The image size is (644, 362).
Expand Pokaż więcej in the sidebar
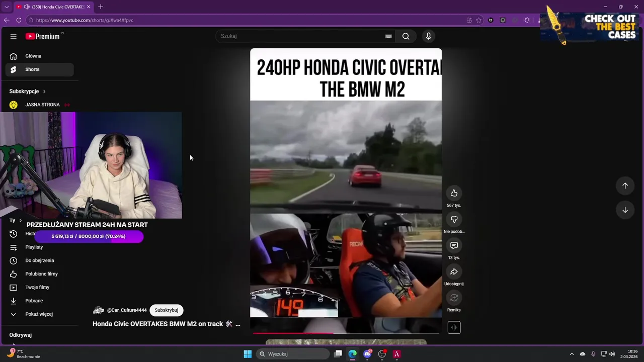pos(40,314)
